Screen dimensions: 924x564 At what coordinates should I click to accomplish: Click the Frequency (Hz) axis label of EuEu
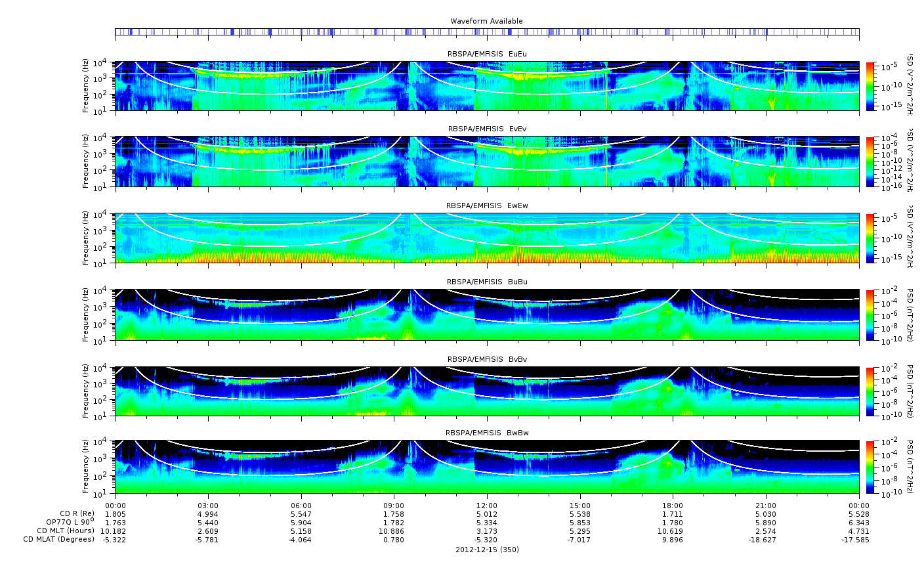pos(86,86)
